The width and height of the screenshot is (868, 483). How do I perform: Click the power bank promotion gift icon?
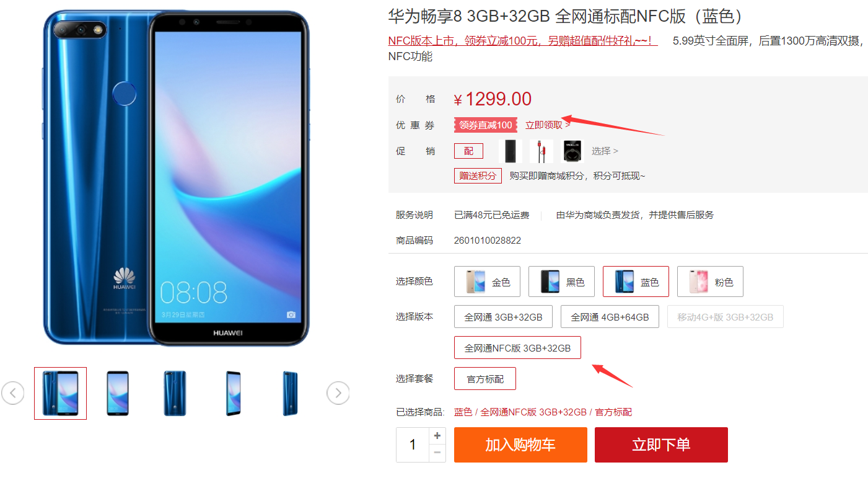click(x=511, y=151)
